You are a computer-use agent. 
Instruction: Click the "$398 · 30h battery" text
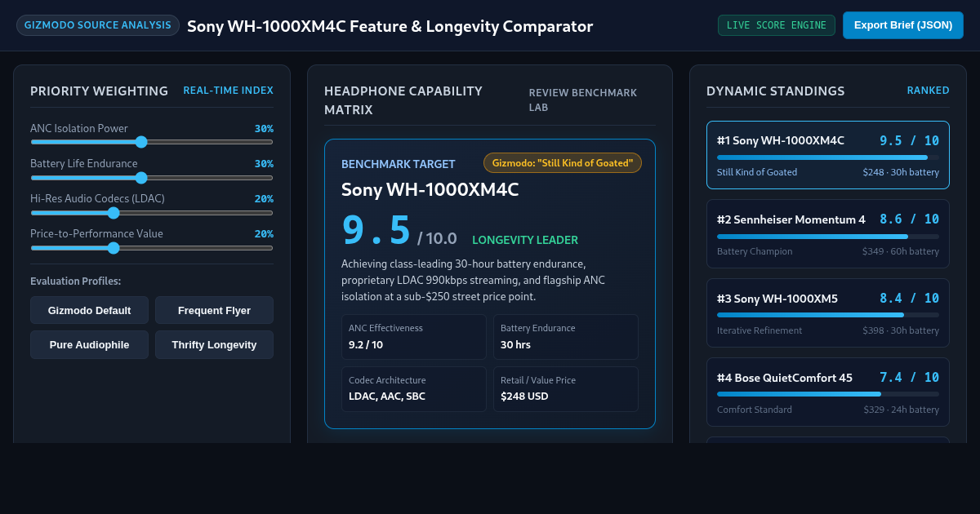pos(901,330)
